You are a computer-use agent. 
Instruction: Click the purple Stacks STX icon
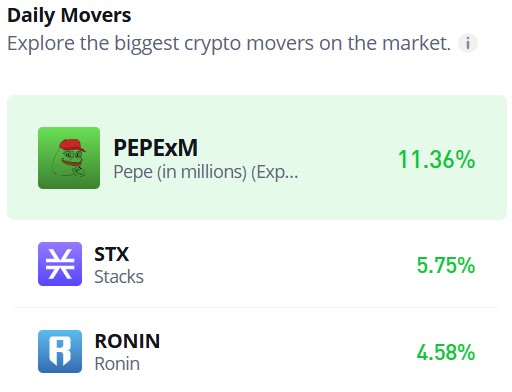60,264
